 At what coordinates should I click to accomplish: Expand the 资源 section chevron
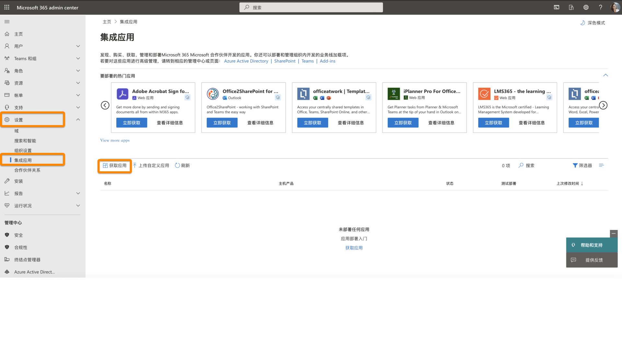pos(78,83)
